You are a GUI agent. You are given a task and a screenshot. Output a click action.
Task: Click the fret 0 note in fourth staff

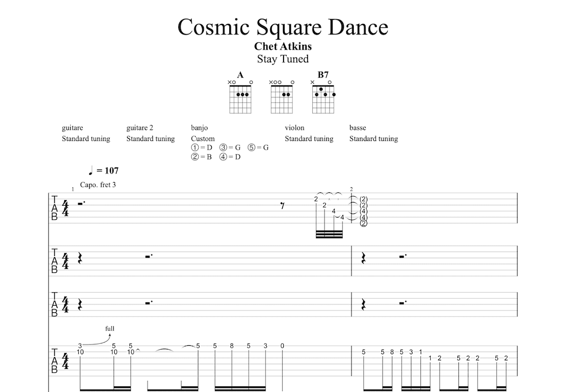282,346
